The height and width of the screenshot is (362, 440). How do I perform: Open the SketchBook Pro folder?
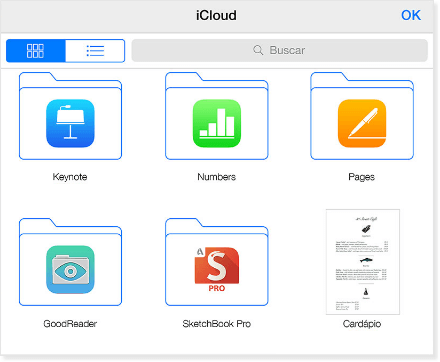pyautogui.click(x=217, y=262)
